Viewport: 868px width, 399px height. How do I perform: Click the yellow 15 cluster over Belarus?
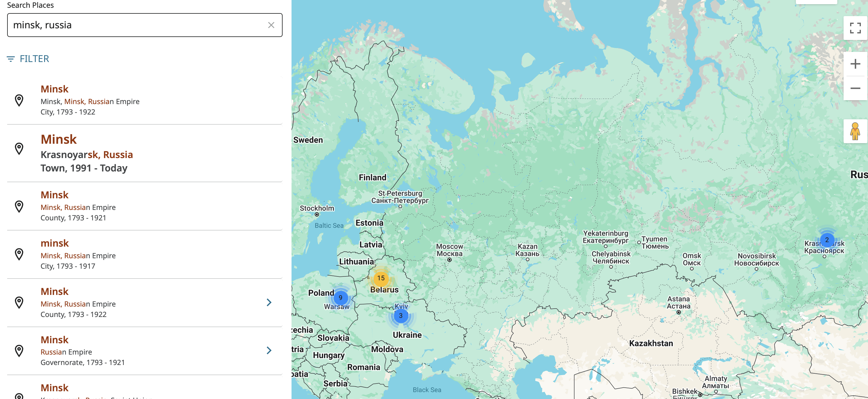pos(381,278)
